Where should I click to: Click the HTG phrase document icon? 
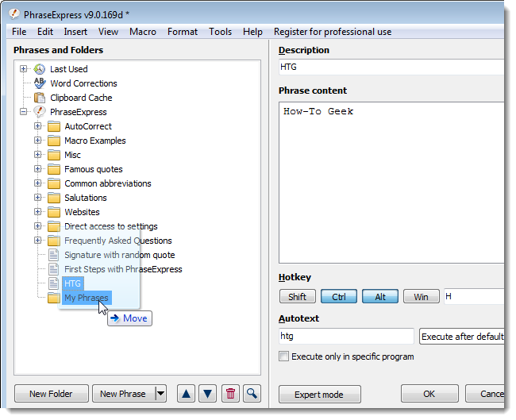point(54,283)
